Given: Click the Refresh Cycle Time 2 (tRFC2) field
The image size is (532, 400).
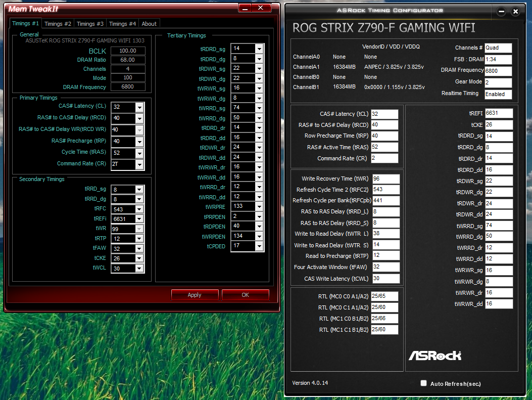Looking at the screenshot, I should 386,190.
